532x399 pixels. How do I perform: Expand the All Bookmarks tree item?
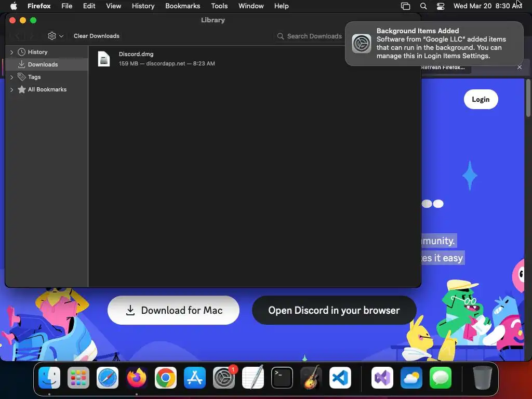[11, 89]
